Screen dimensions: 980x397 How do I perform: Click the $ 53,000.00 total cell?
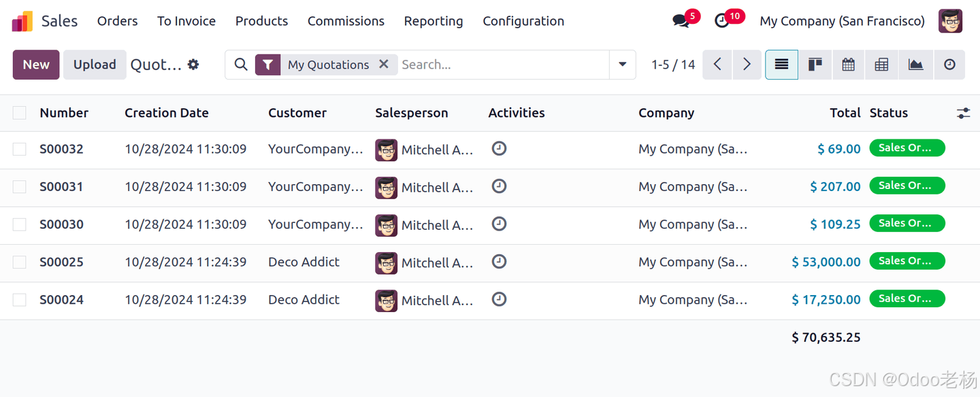pos(826,262)
